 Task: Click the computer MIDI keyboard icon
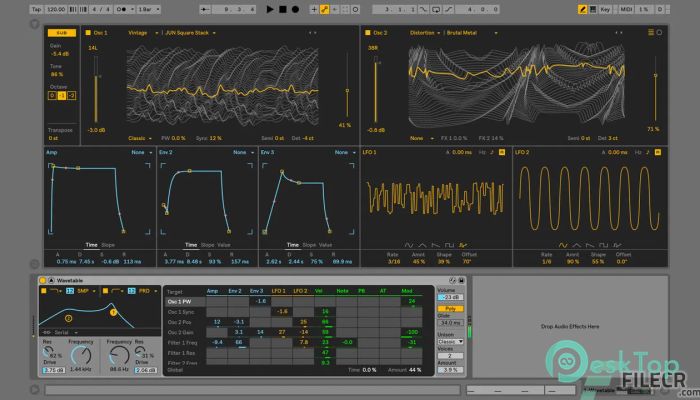click(x=593, y=9)
